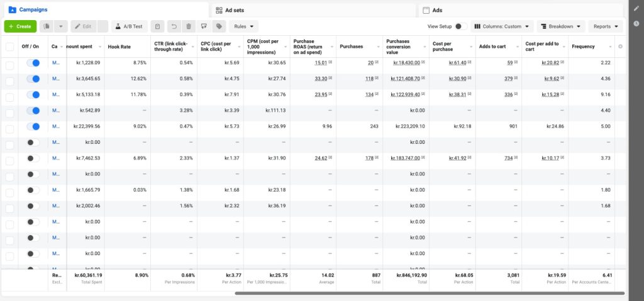This screenshot has width=644, height=301.
Task: Click the clipboard icon beside A/B Test
Action: (158, 26)
